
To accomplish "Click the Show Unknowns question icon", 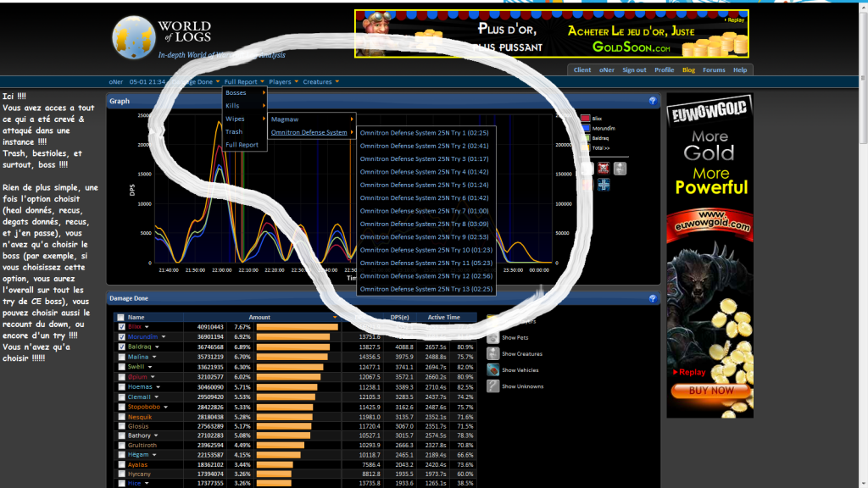I will tap(492, 386).
